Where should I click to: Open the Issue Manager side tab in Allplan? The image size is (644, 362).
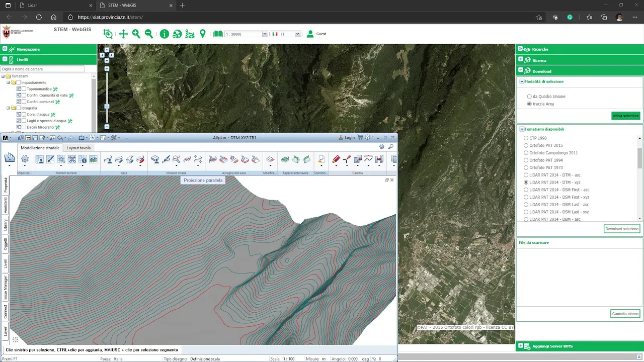pyautogui.click(x=6, y=288)
